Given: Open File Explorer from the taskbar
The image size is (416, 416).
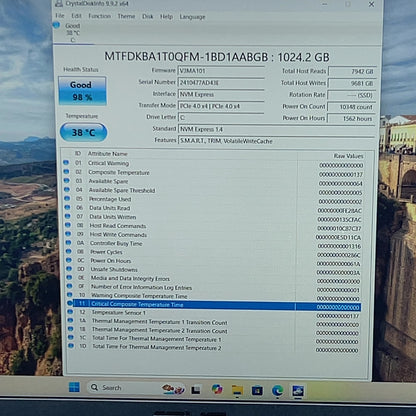Looking at the screenshot, I should [x=237, y=390].
